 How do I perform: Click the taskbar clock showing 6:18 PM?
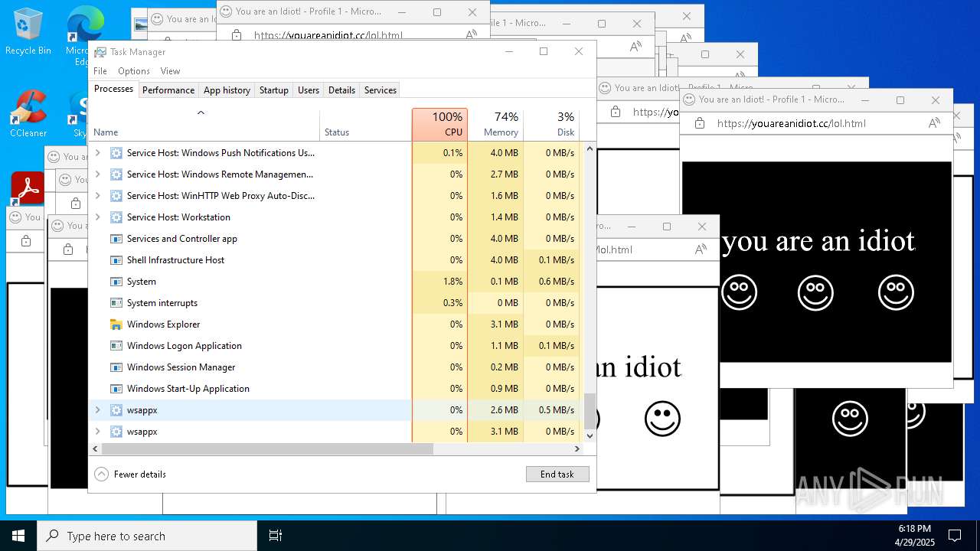coord(914,536)
